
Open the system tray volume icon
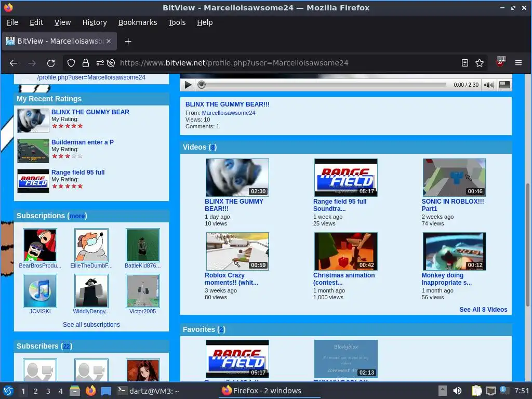point(457,391)
